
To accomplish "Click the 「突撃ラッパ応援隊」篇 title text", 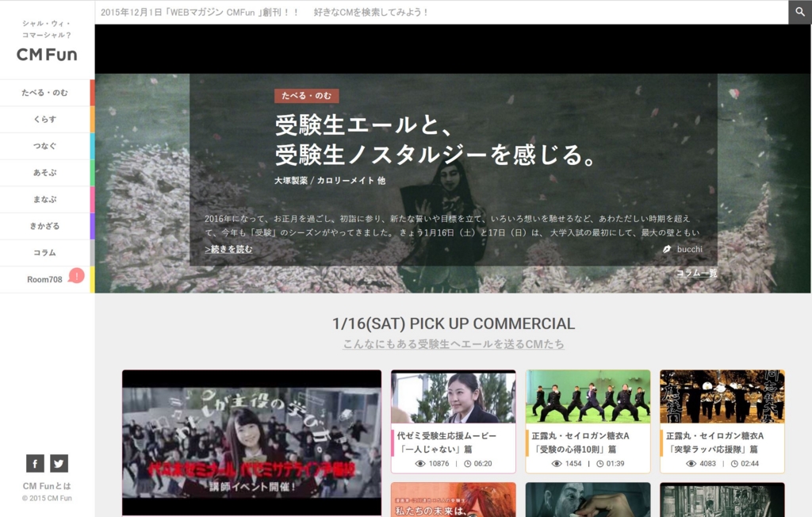I will pos(715,442).
